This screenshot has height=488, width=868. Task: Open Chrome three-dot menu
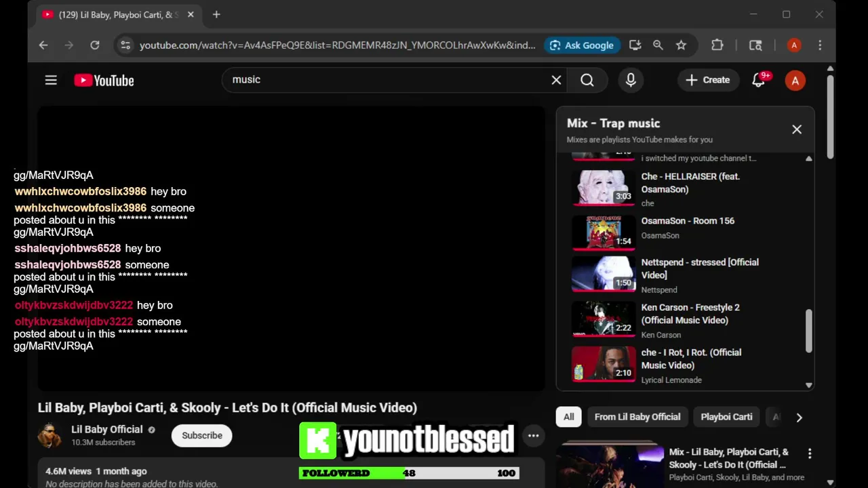tap(820, 45)
